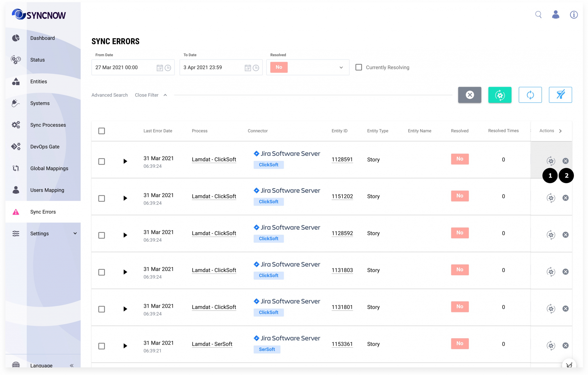Open the DevOps Gate section

(45, 146)
